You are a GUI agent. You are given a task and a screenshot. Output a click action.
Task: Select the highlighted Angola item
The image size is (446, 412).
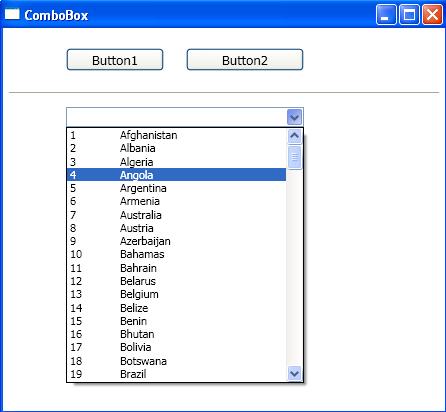(176, 175)
